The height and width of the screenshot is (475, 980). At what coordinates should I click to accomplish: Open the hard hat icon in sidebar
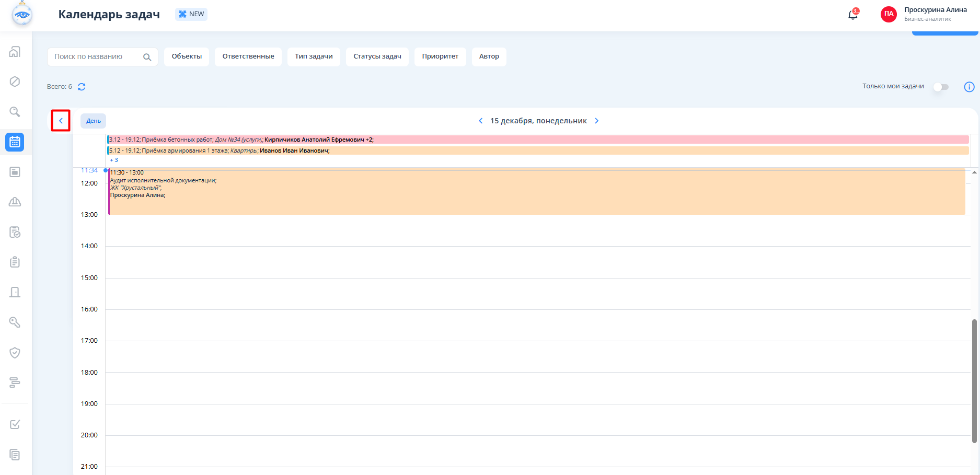click(x=15, y=202)
